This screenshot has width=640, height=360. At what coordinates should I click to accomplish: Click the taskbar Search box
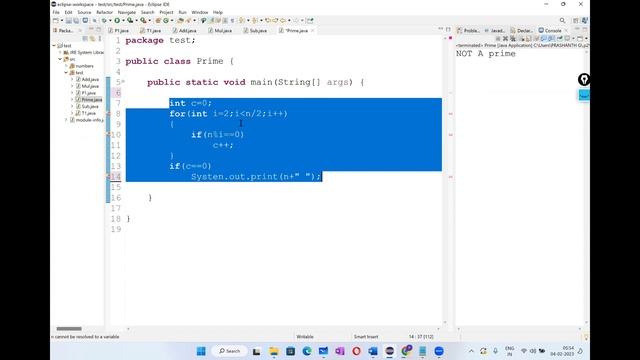(229, 351)
